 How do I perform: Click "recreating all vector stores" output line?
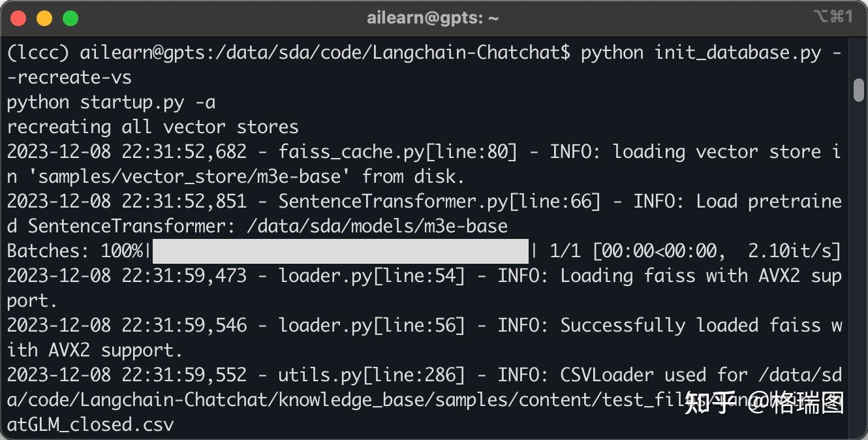pyautogui.click(x=153, y=127)
